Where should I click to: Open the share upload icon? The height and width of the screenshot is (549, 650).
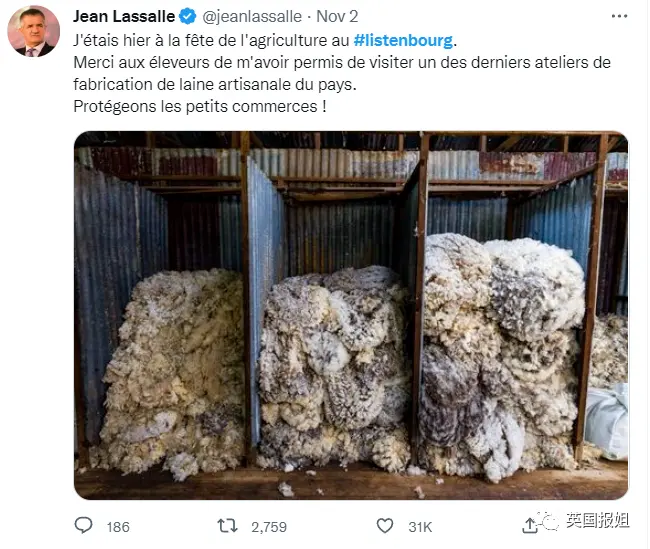[529, 526]
